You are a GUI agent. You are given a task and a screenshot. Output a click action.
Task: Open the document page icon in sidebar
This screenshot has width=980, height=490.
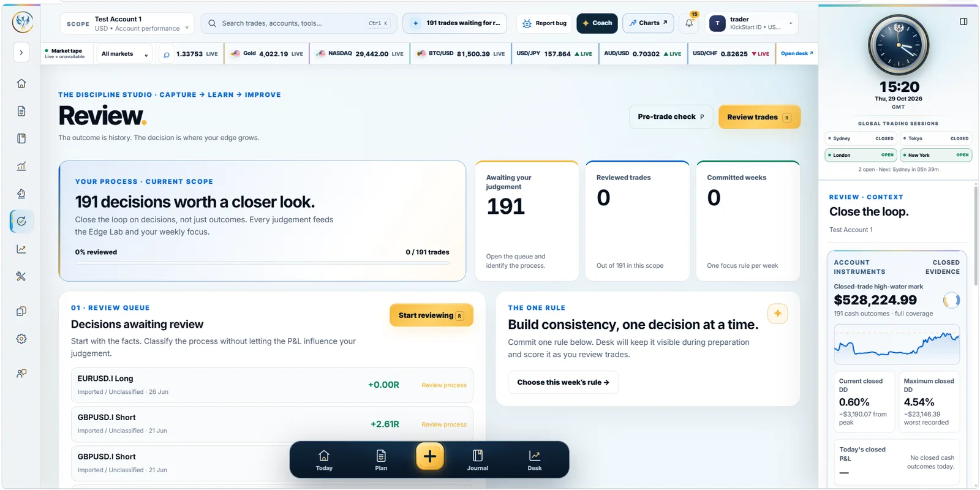coord(21,111)
